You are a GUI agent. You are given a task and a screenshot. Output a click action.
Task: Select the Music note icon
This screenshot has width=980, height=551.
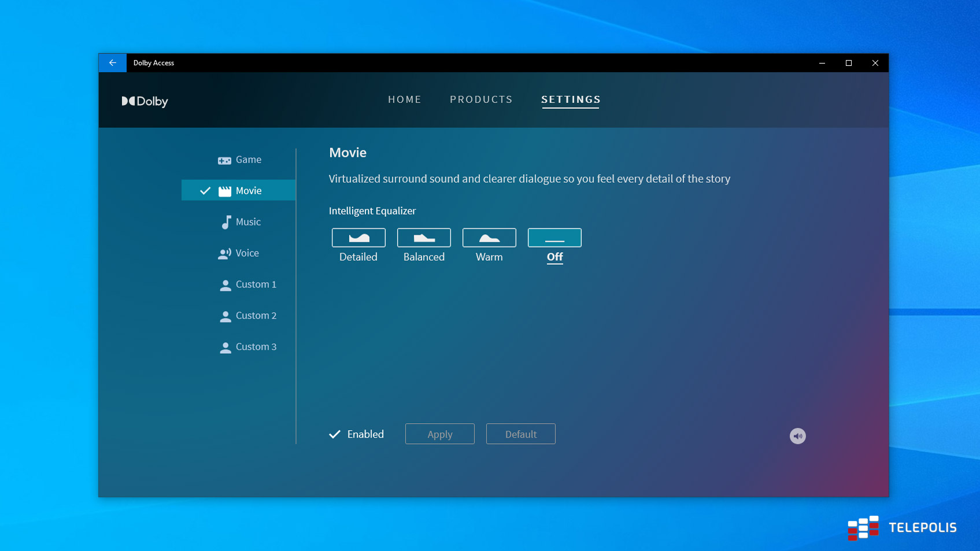(x=226, y=223)
